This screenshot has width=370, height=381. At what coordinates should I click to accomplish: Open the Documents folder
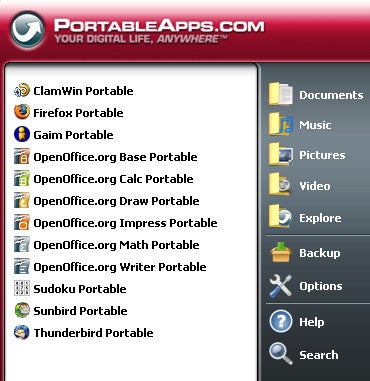pos(316,95)
